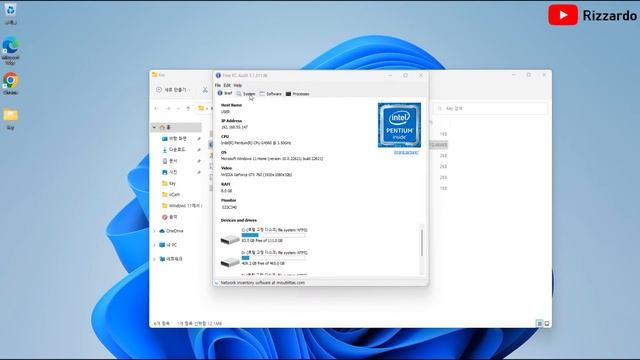Expand the 네트워크 (Network) node
The image size is (640, 360).
154,259
